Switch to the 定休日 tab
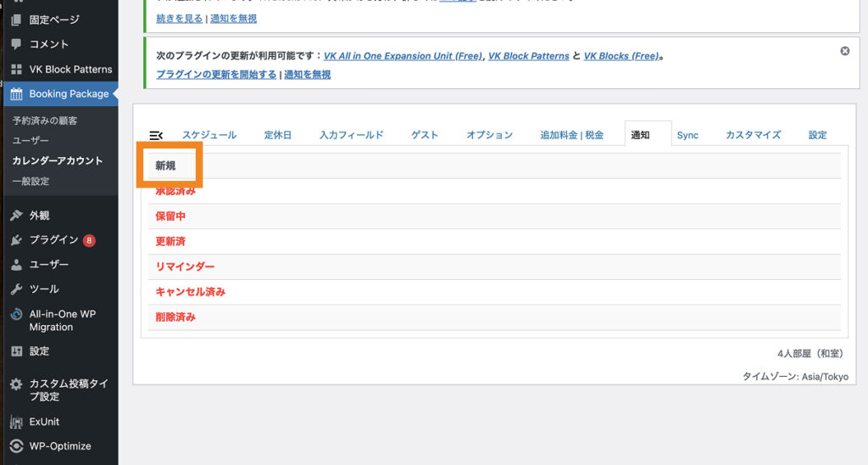868x465 pixels. [278, 135]
